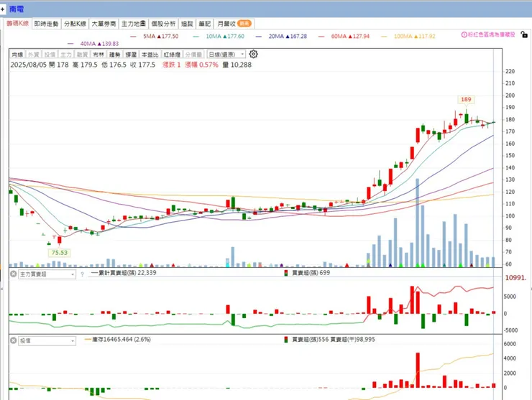Switch to the 主力地圖 tab

(x=134, y=24)
